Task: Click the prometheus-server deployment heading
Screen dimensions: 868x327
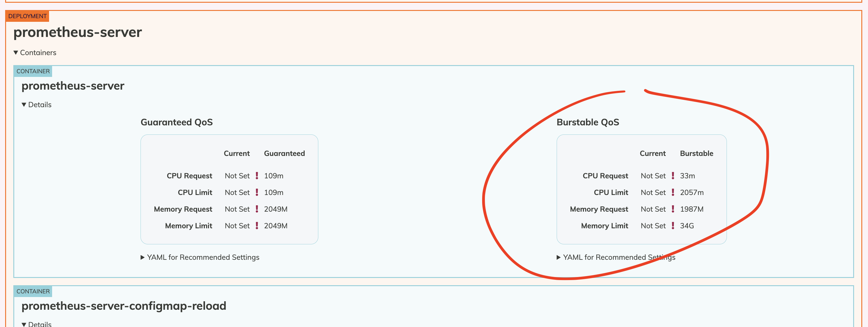Action: (x=78, y=32)
